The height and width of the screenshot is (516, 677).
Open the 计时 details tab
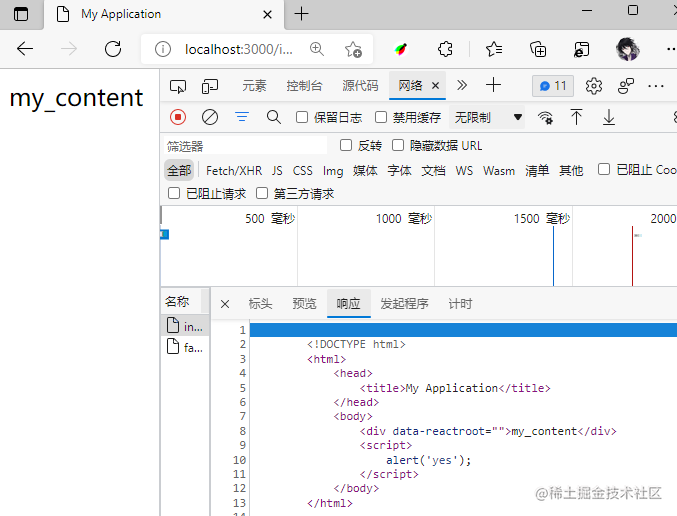pyautogui.click(x=460, y=304)
